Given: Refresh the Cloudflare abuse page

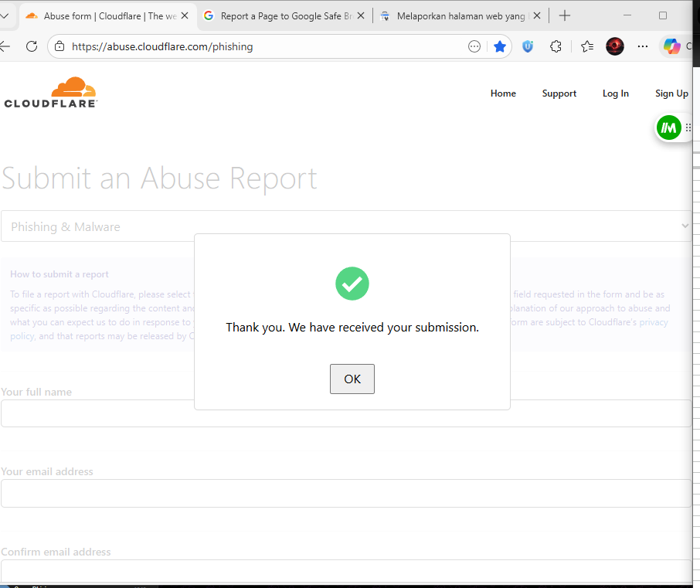Looking at the screenshot, I should (x=32, y=46).
